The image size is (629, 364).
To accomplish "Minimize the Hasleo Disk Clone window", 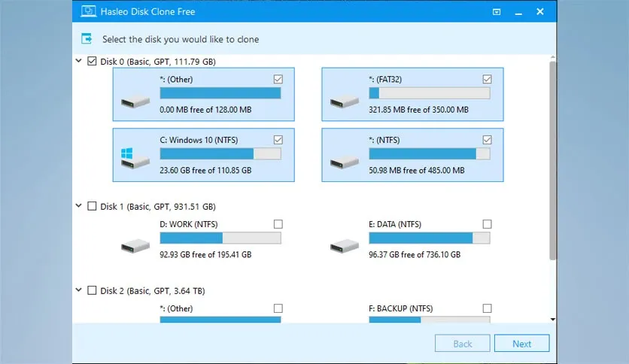I will 518,12.
